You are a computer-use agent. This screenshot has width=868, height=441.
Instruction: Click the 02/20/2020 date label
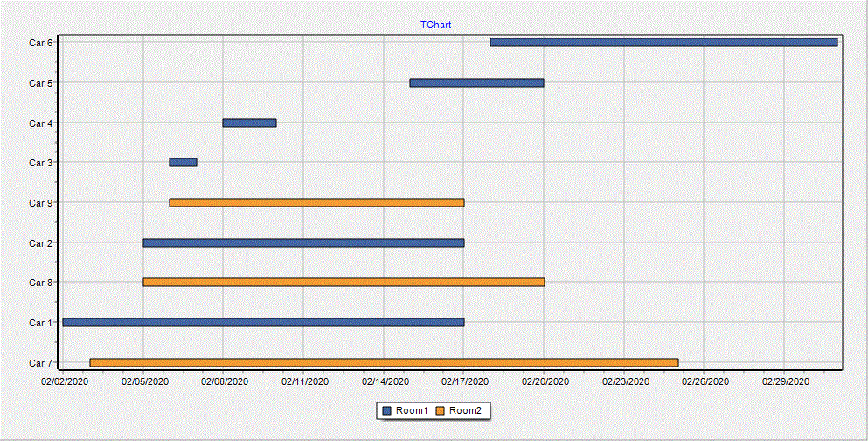click(545, 381)
